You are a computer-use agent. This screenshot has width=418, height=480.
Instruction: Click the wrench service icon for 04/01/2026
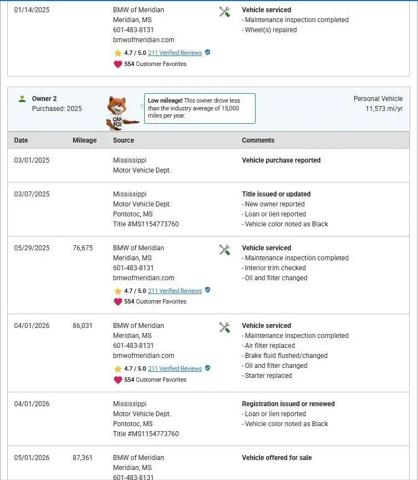225,327
